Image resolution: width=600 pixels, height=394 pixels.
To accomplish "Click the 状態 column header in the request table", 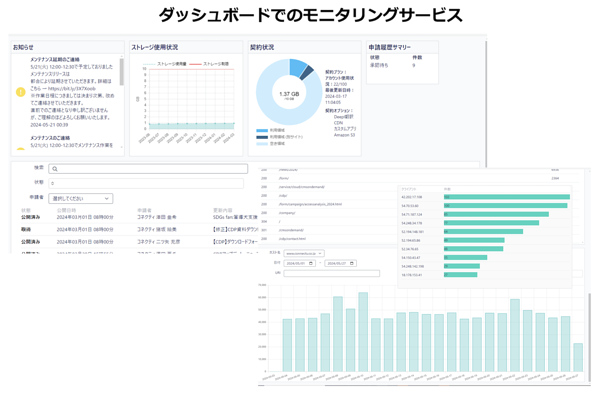I will tap(26, 210).
